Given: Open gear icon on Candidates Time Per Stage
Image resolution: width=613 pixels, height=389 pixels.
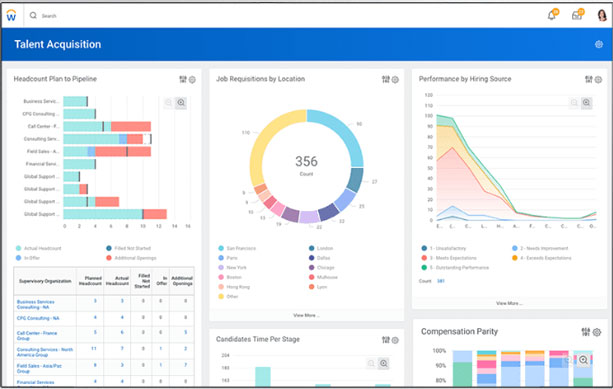Looking at the screenshot, I should coord(395,340).
